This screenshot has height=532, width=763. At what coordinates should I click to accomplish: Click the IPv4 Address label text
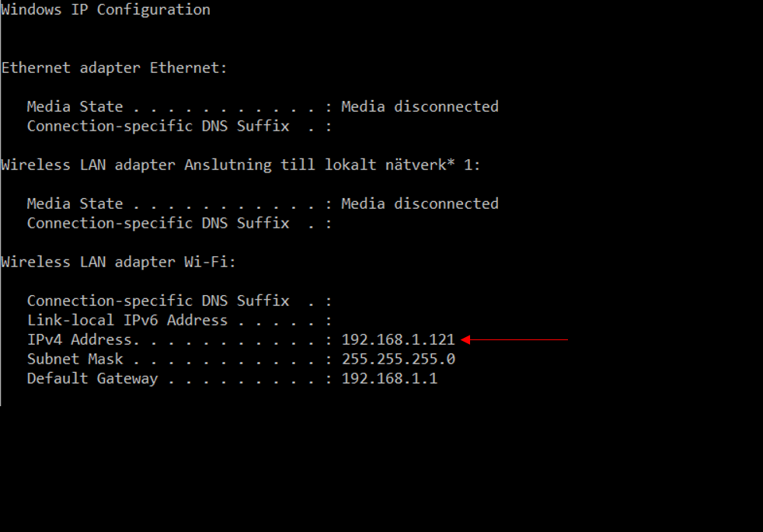click(x=83, y=339)
